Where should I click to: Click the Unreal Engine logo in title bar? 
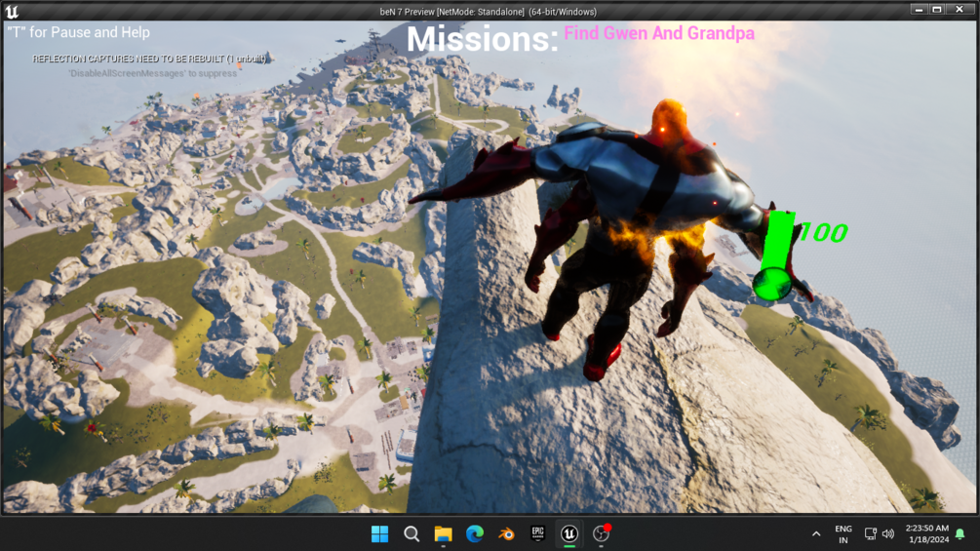click(12, 12)
